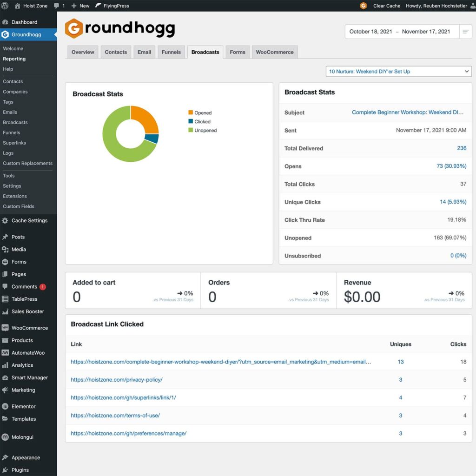Click the Elementor icon in the sidebar
Viewport: 476px width, 476px height.
6,406
